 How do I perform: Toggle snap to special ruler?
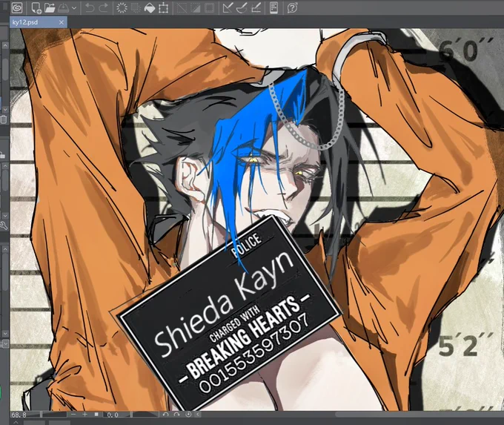[x=242, y=7]
